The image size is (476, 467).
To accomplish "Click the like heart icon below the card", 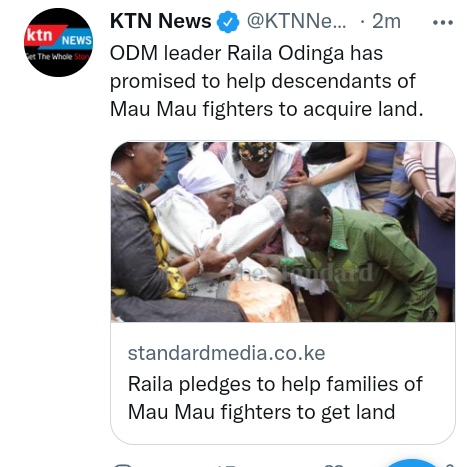I will (x=334, y=465).
